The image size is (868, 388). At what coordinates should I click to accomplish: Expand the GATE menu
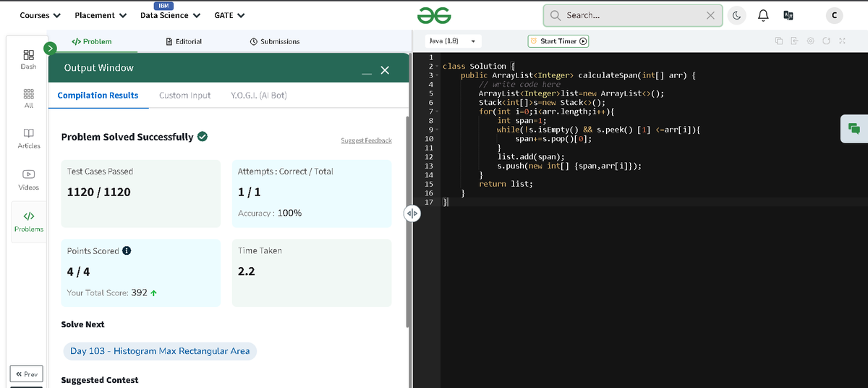(229, 15)
